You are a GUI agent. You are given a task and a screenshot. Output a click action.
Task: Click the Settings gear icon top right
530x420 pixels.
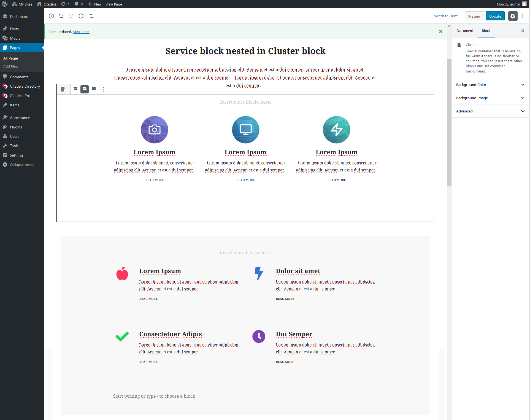point(513,16)
